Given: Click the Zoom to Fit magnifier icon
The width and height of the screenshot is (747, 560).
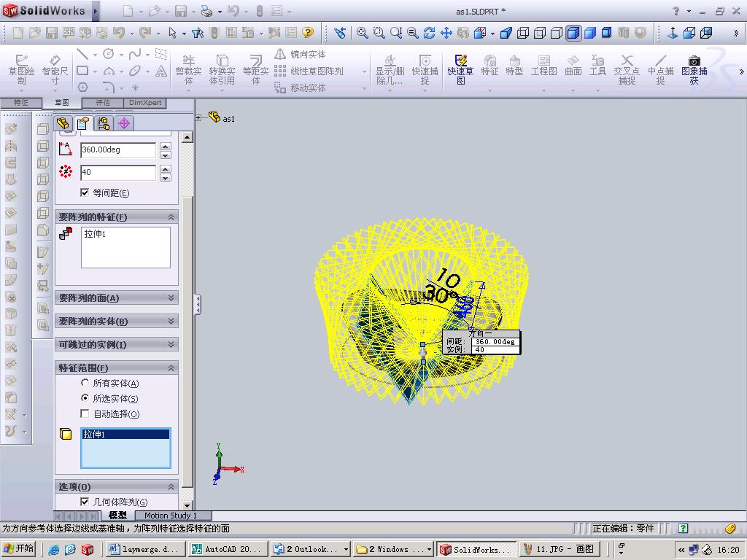Looking at the screenshot, I should (x=362, y=33).
